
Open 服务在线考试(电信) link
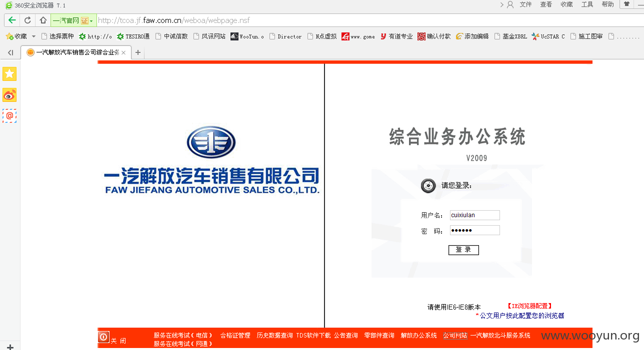[x=183, y=336]
